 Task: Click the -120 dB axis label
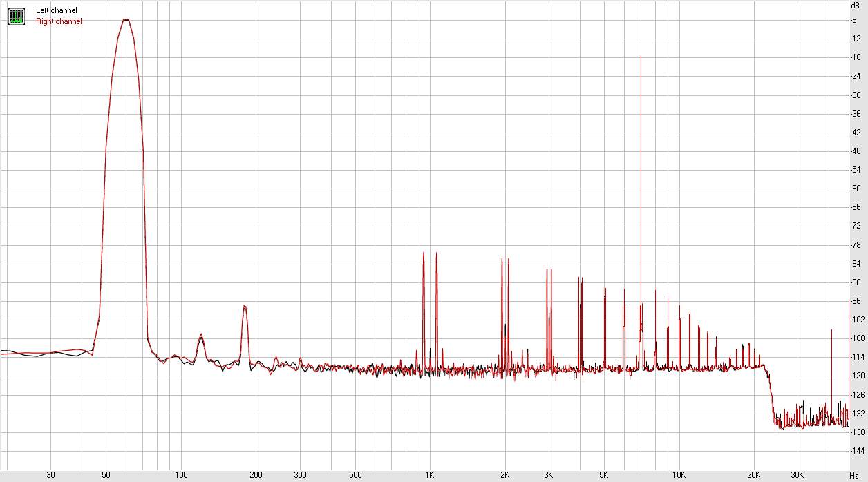[x=858, y=376]
